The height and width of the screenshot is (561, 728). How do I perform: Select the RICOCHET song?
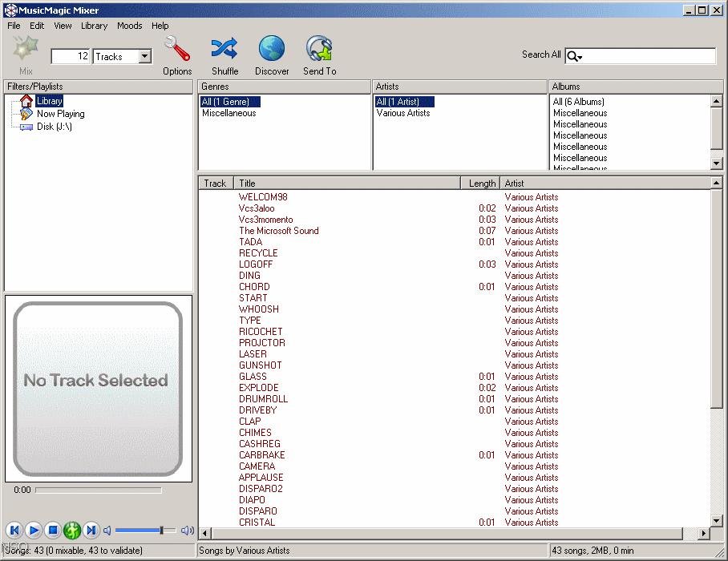pos(261,331)
